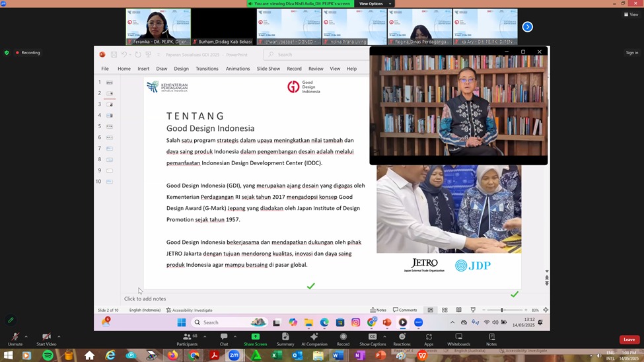Select Burham_Disdag Kab Bekasi video tile
644x362 pixels.
pos(224,26)
